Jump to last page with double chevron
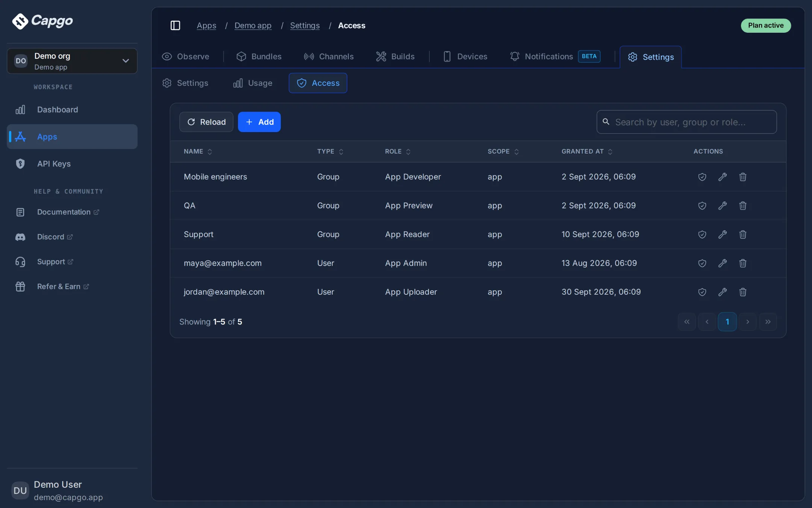 (x=768, y=322)
